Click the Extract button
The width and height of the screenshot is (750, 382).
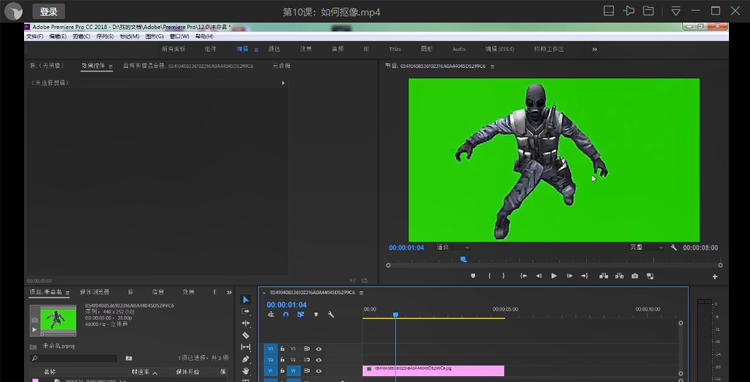[619, 276]
